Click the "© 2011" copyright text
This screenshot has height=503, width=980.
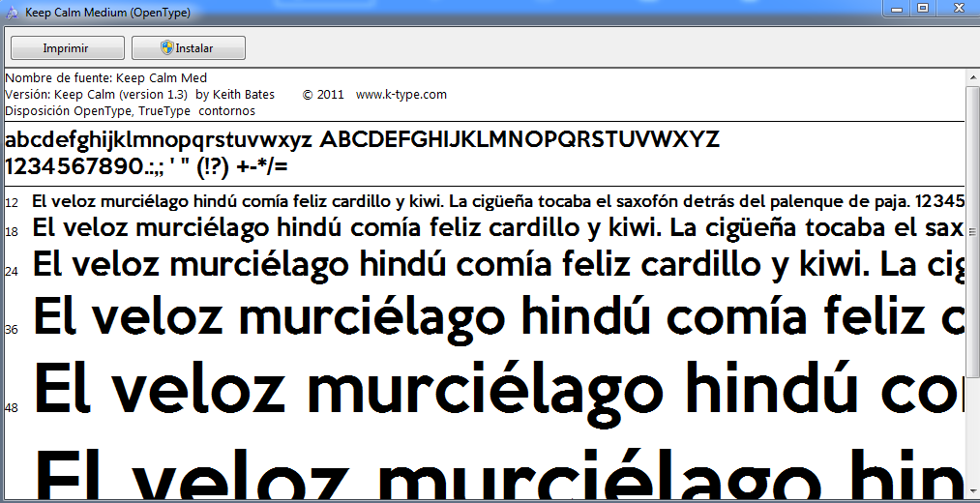(x=323, y=95)
